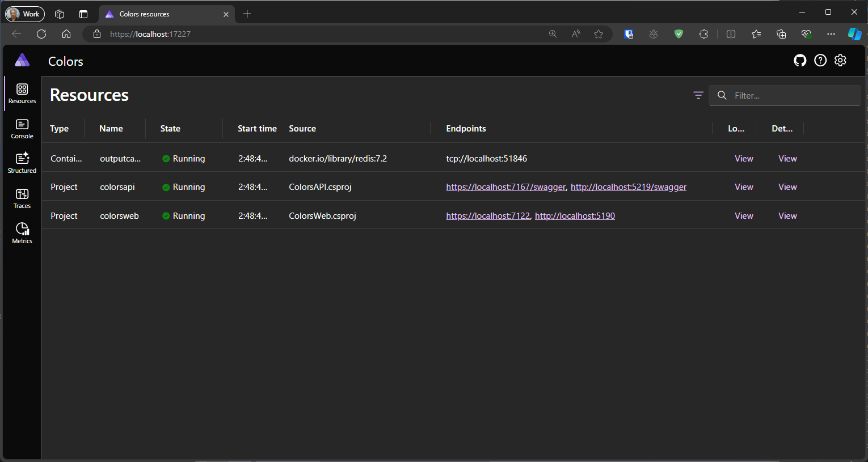Open the colorsweb http://localhost:5190 link
868x462 pixels.
575,216
